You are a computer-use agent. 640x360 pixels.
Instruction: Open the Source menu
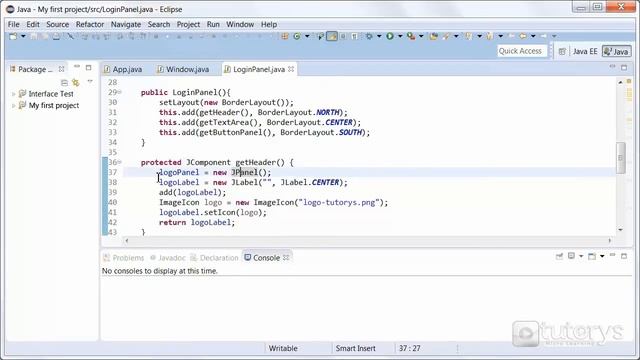coord(58,24)
